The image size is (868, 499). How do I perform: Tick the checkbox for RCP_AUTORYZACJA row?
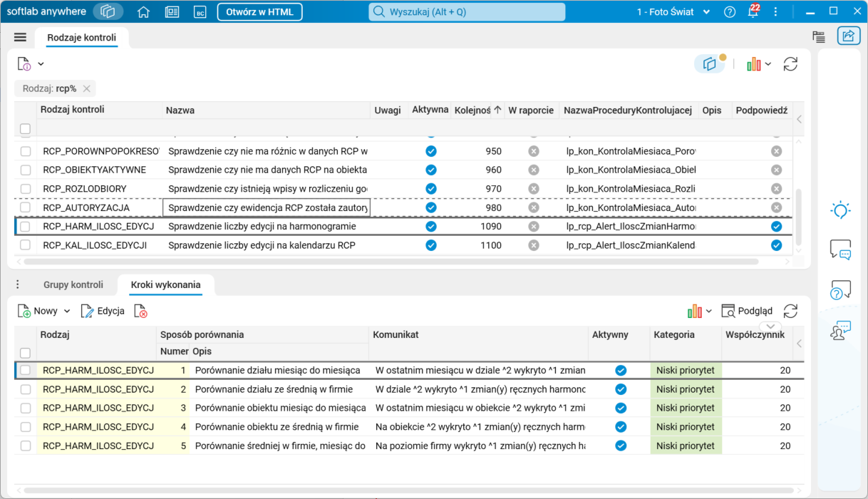(x=26, y=207)
